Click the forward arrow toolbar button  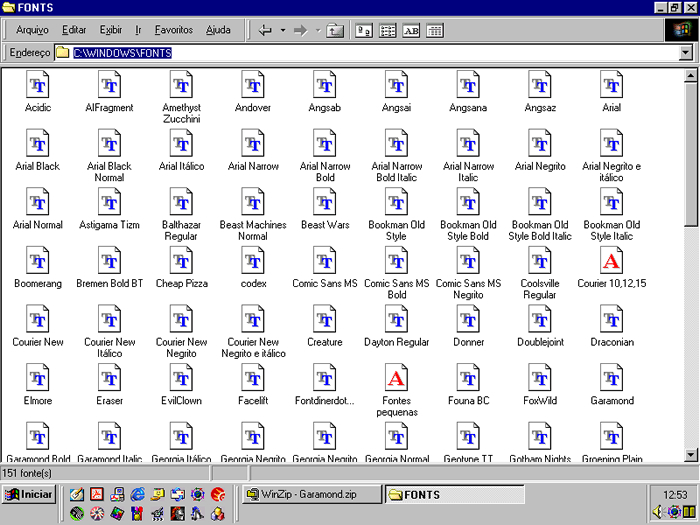pos(300,30)
